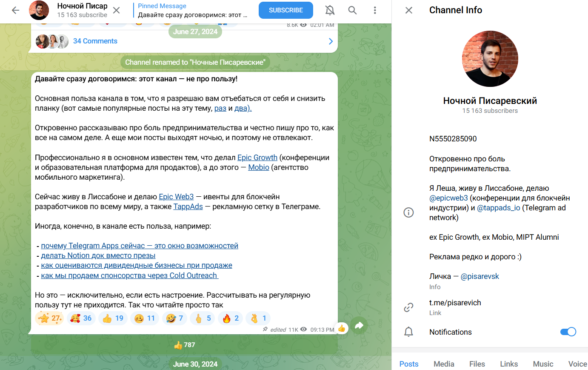Click the "Ночной Писаревский" name in Channel Info

(490, 101)
